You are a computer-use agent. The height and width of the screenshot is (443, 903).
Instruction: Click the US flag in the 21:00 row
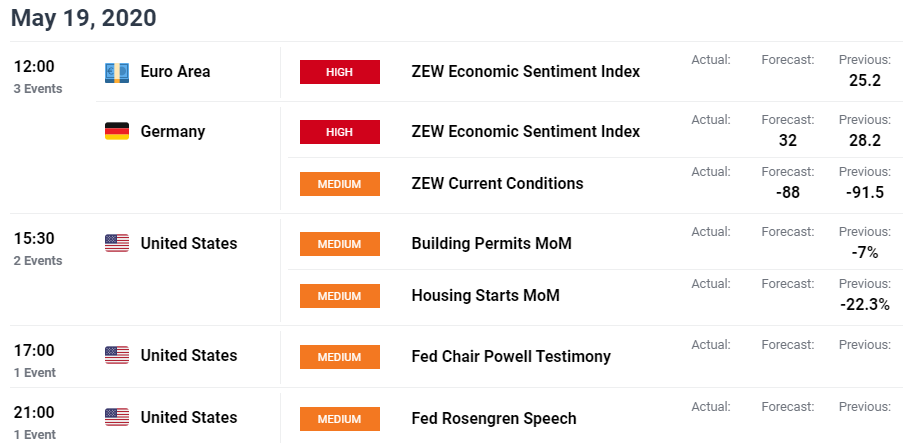[x=117, y=417]
